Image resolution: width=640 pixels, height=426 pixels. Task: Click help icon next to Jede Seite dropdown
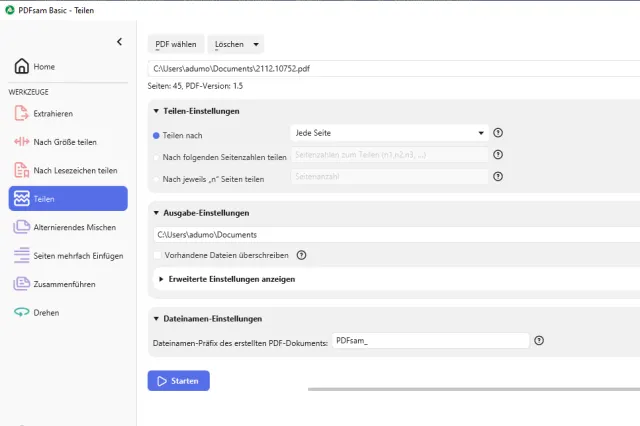498,132
